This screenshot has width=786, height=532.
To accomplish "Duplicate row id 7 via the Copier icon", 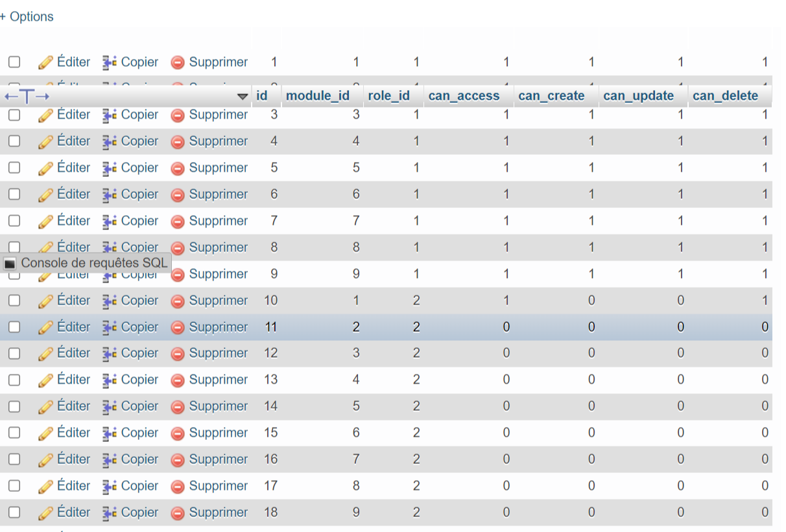I will click(110, 221).
